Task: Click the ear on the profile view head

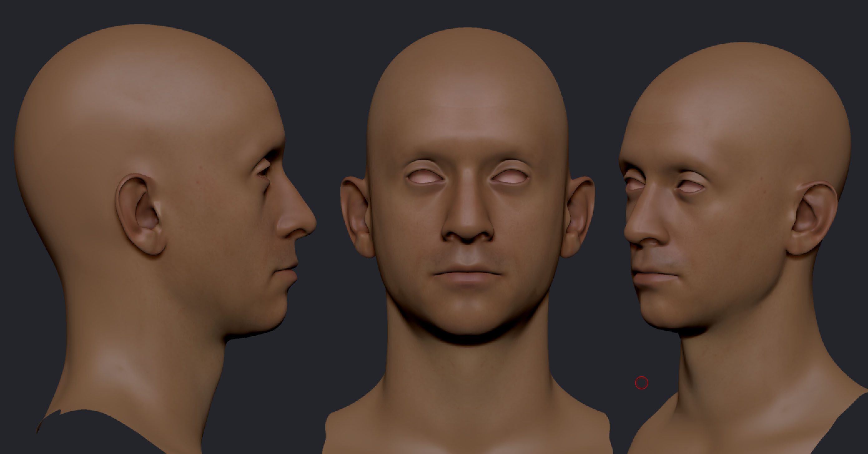Action: click(141, 214)
